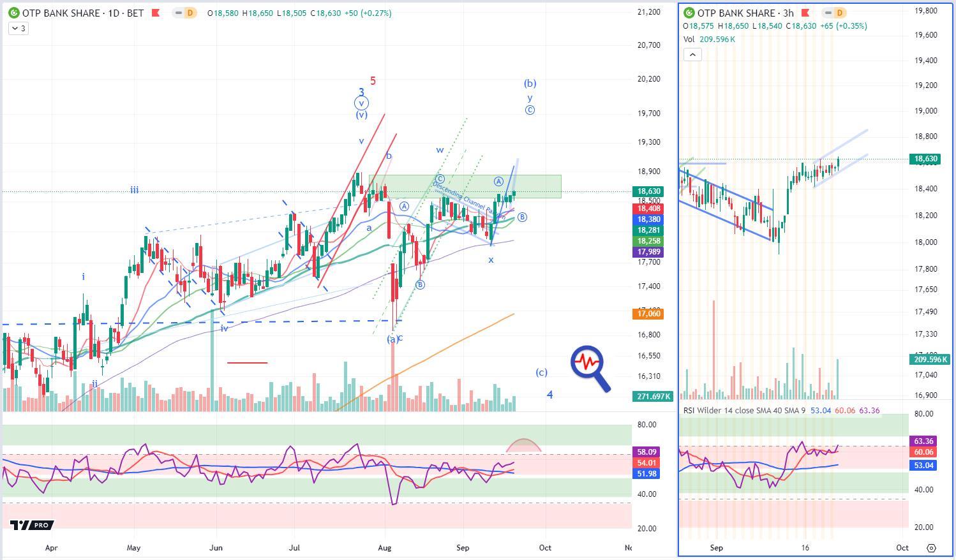The height and width of the screenshot is (560, 956).
Task: Open chart settings via hexagon gear icon
Action: pyautogui.click(x=931, y=548)
